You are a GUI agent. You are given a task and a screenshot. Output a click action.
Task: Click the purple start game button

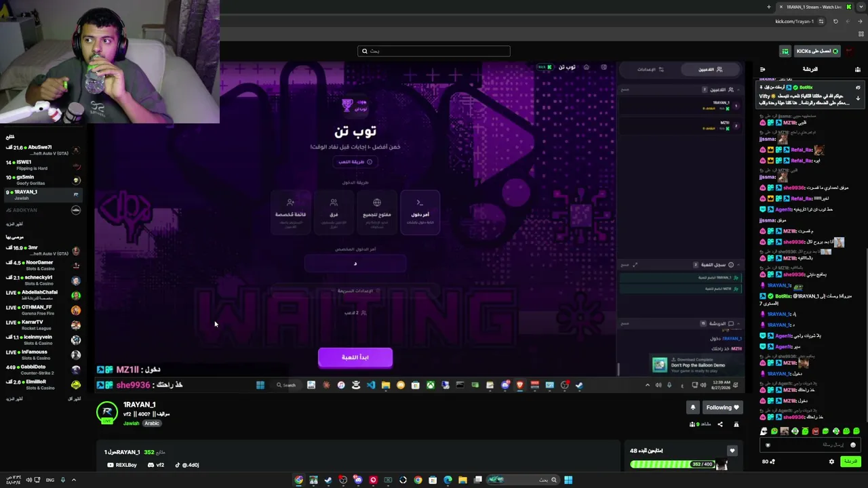[x=355, y=357]
